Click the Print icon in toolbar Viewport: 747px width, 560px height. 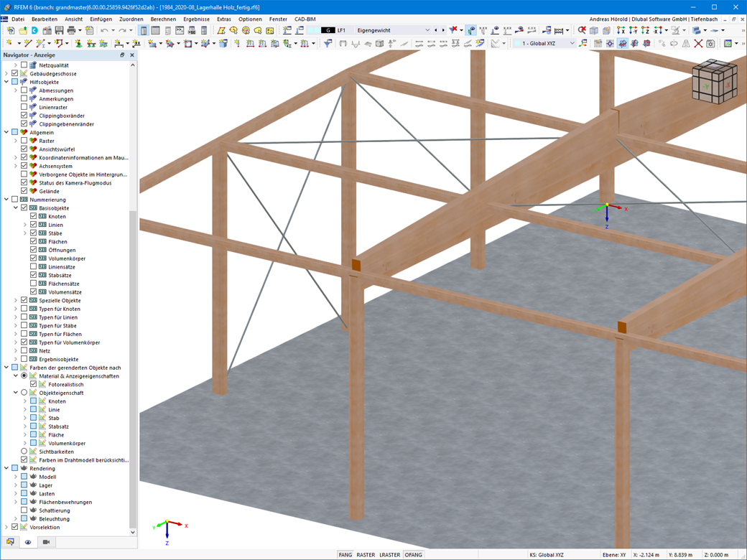point(71,31)
